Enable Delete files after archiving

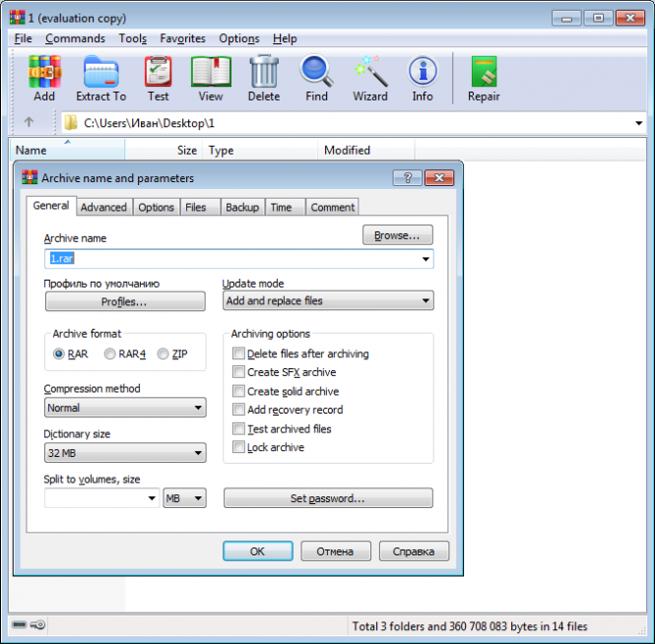coord(238,354)
